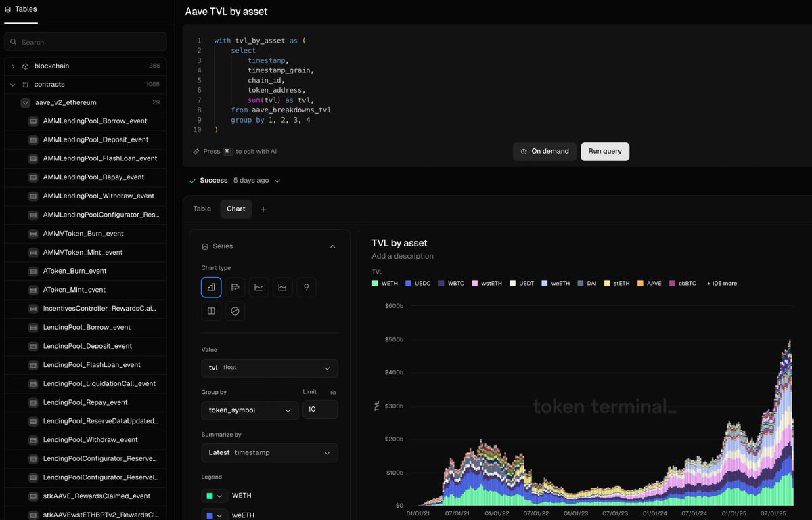
Task: Select the table grid chart type
Action: pos(211,311)
